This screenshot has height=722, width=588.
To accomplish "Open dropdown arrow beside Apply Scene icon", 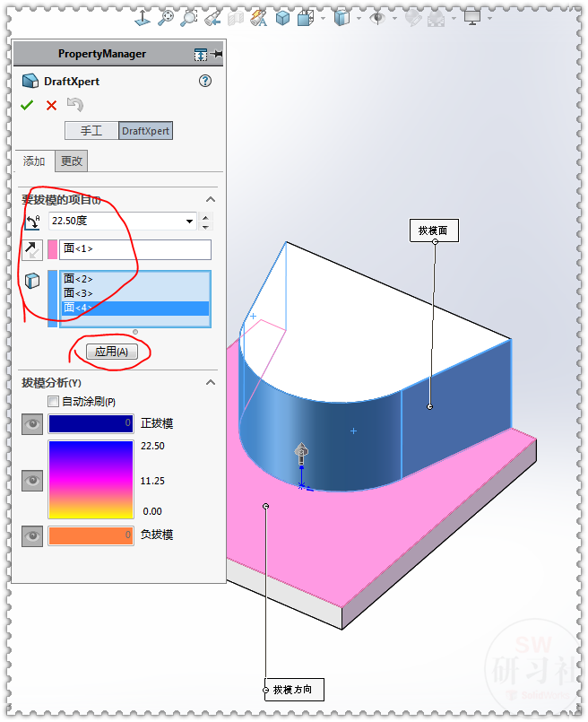I will [x=454, y=19].
